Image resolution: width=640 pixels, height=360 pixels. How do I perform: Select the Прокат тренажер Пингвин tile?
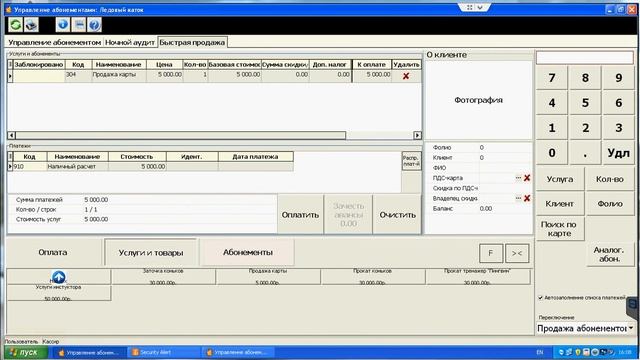click(x=478, y=277)
